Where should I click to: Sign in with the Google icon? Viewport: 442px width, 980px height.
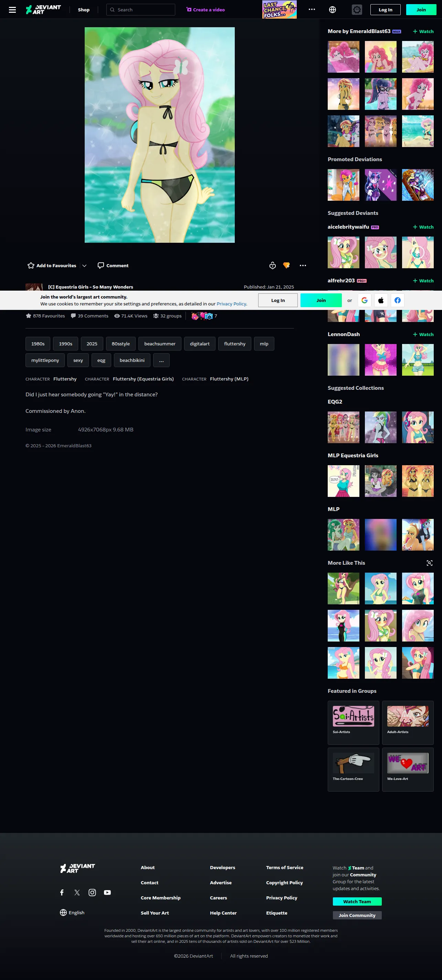(x=365, y=300)
